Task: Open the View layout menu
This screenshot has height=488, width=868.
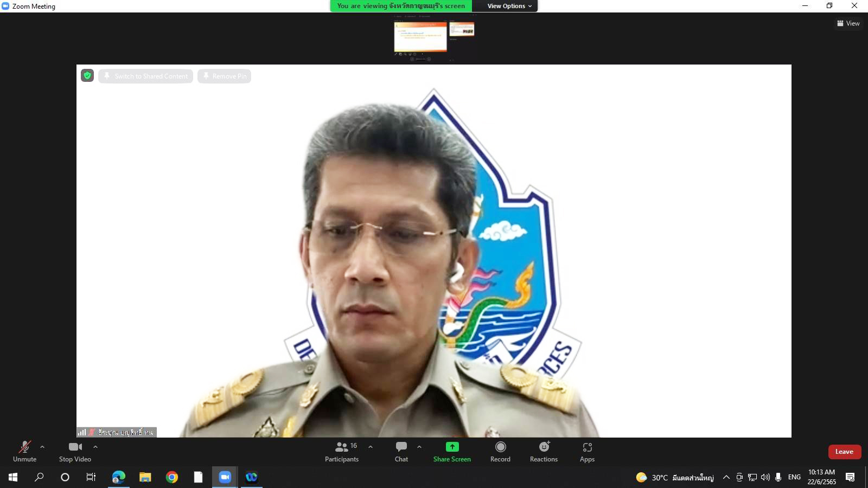Action: (x=848, y=23)
